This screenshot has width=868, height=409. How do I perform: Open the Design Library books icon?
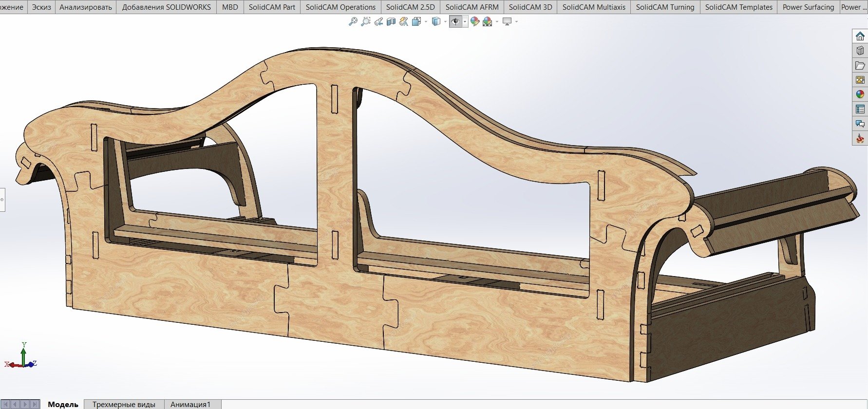(860, 51)
